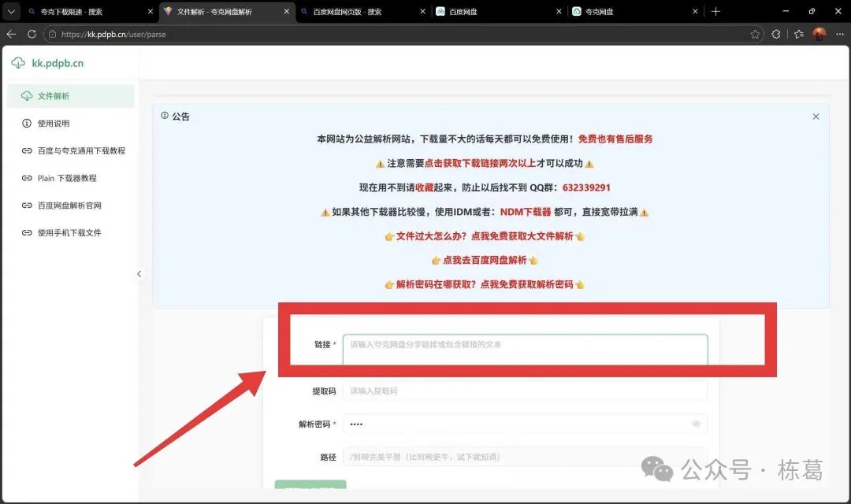Open the browser extensions puzzle icon
This screenshot has width=851, height=504.
point(776,34)
